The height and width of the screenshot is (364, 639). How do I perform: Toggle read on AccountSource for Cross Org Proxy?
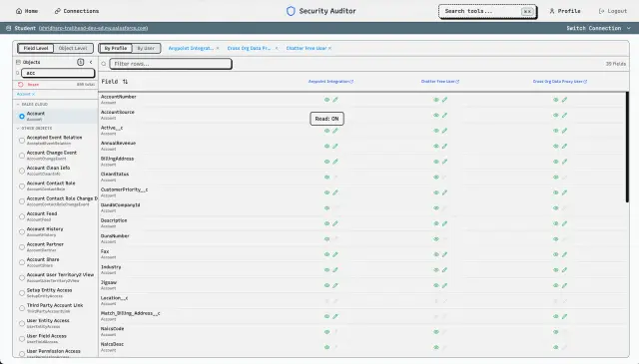coord(556,116)
